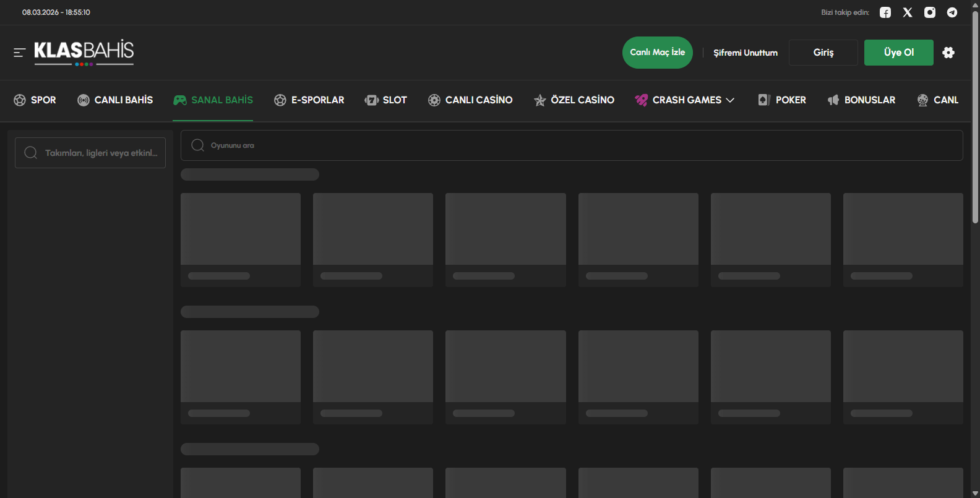Open the settings gear icon
980x498 pixels.
click(948, 53)
